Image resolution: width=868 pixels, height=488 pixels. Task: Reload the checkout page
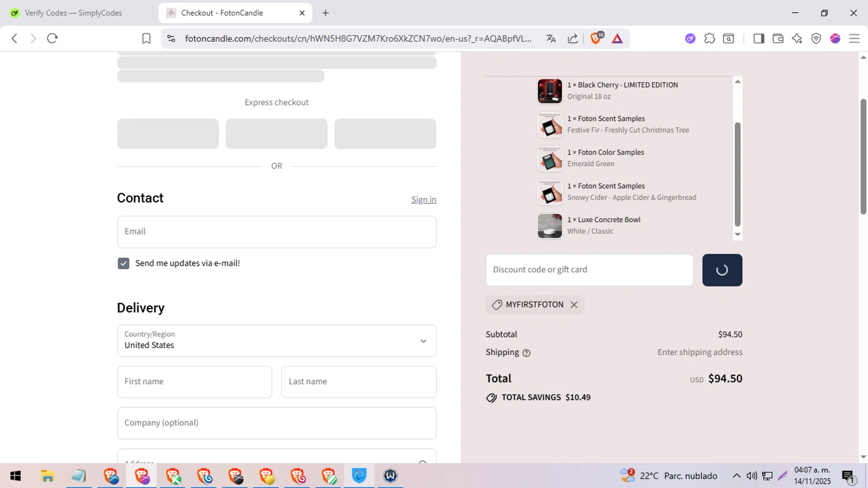[53, 38]
